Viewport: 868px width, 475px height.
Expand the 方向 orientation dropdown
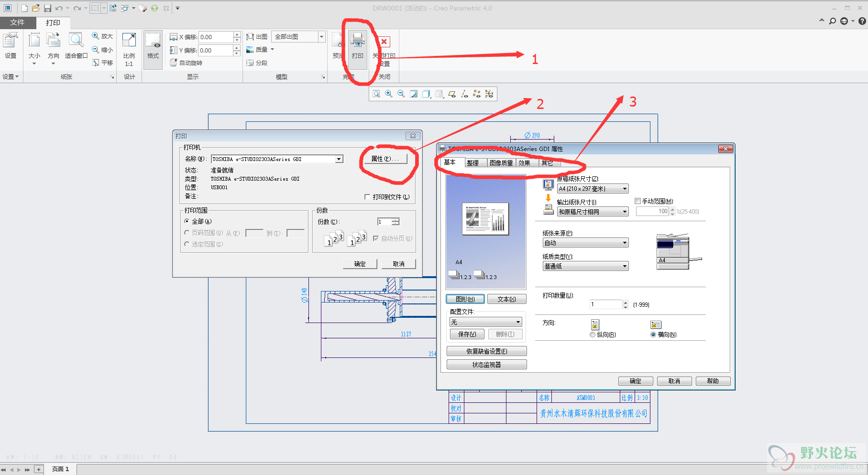tap(53, 63)
